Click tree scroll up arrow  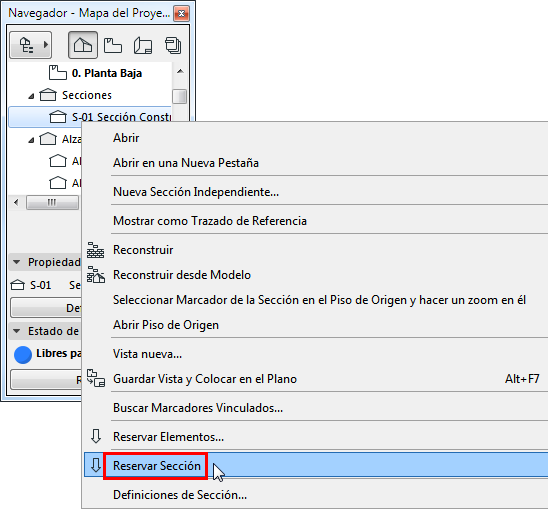click(180, 71)
